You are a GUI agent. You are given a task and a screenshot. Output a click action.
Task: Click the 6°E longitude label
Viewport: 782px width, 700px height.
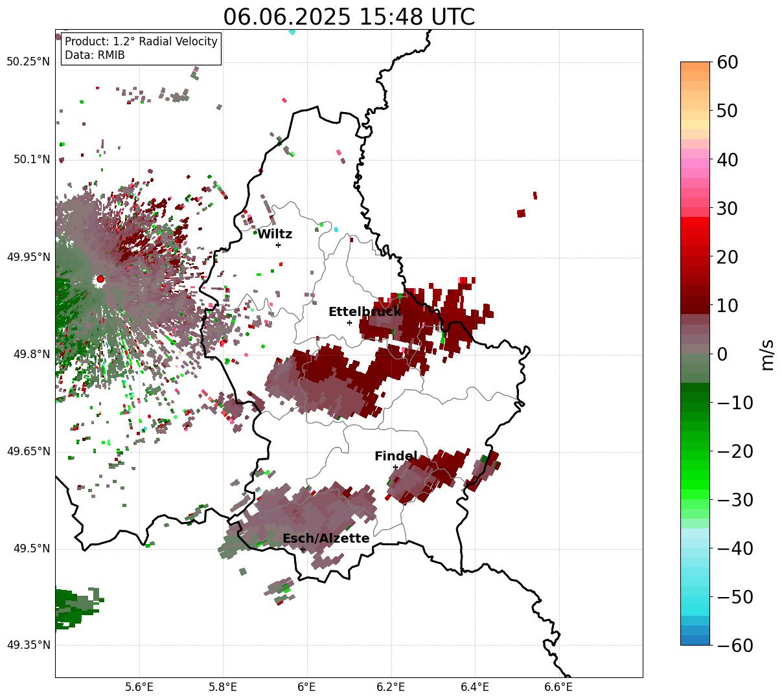pos(307,687)
